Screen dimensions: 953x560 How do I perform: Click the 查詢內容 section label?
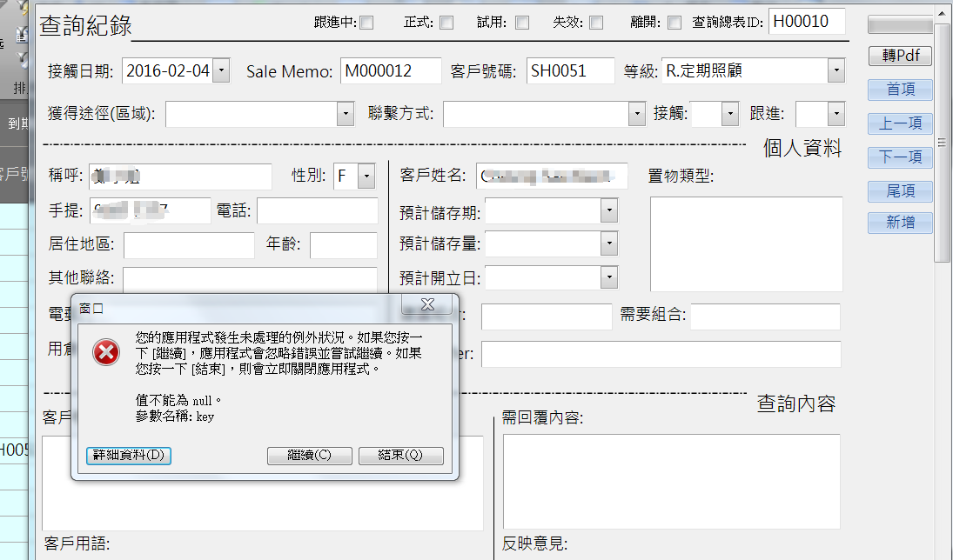pos(796,403)
